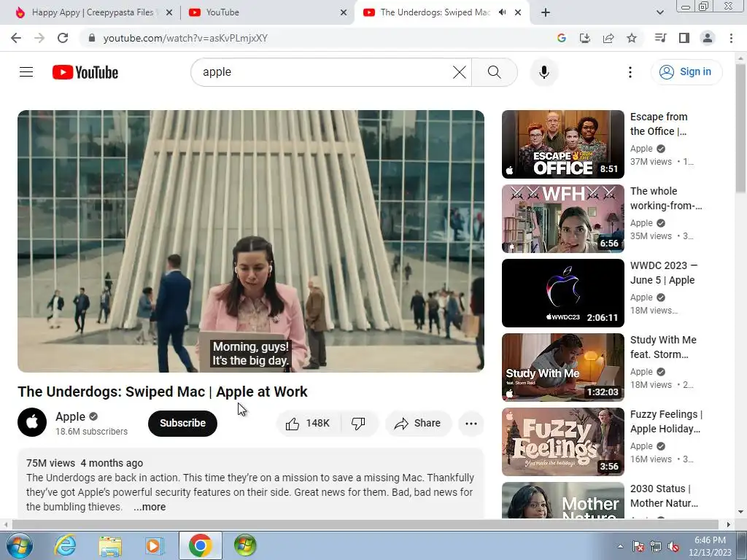Click '2030 Status | Mother Natur...' title

[x=664, y=496]
